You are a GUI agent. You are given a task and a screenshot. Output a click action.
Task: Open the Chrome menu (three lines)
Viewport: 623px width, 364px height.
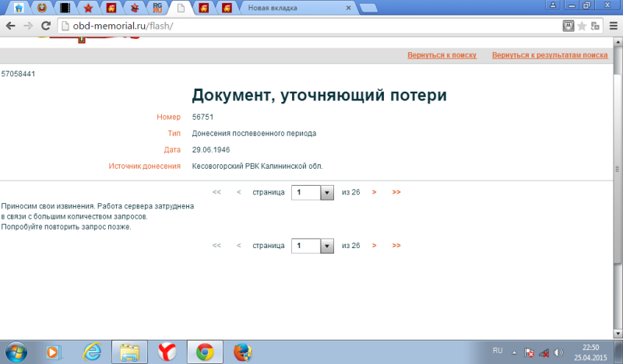[x=610, y=26]
